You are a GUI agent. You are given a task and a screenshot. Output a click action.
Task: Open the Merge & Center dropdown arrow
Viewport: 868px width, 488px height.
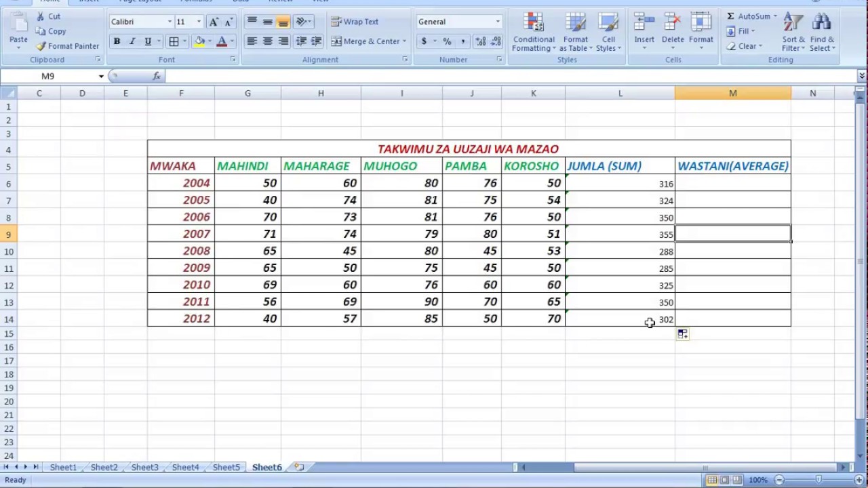404,41
